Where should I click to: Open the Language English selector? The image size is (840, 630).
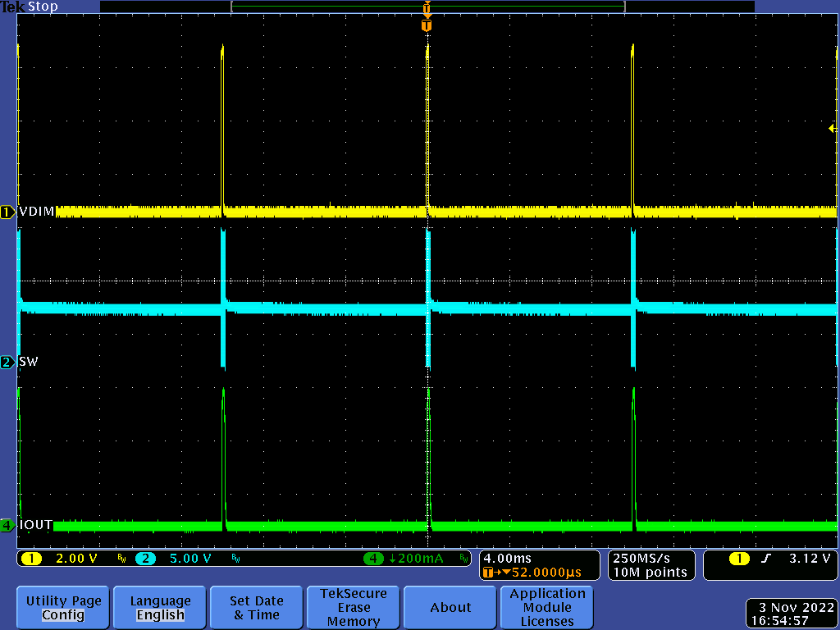[159, 607]
